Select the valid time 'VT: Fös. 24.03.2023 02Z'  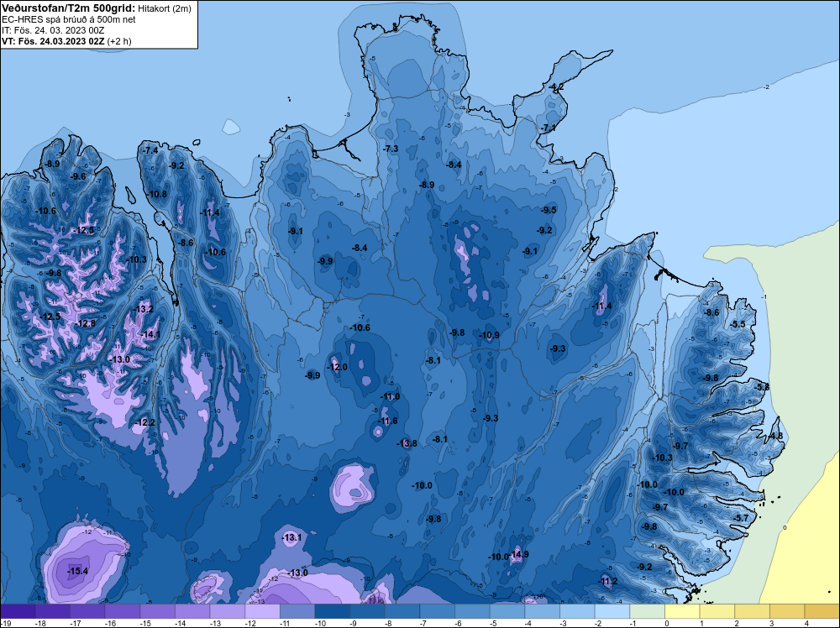coord(54,41)
